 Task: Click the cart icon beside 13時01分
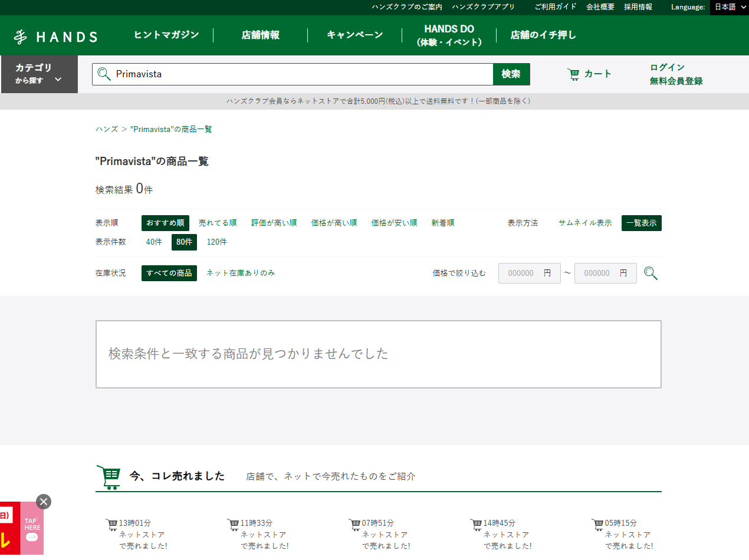[x=111, y=524]
